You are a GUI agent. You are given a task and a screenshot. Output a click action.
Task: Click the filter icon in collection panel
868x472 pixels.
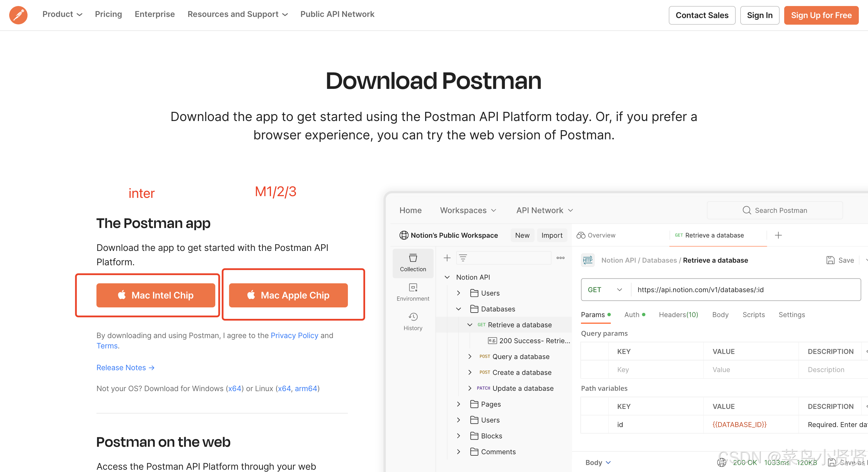pos(463,258)
